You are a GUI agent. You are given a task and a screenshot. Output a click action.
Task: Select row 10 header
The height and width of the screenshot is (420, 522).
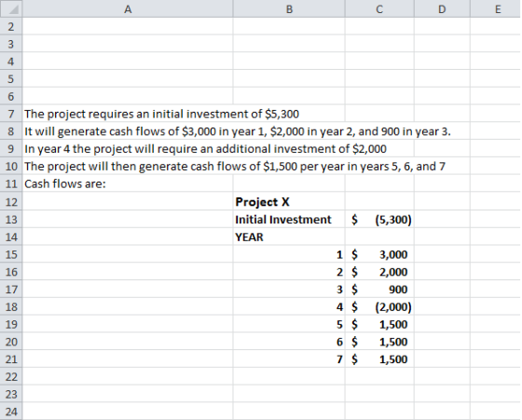pos(11,167)
